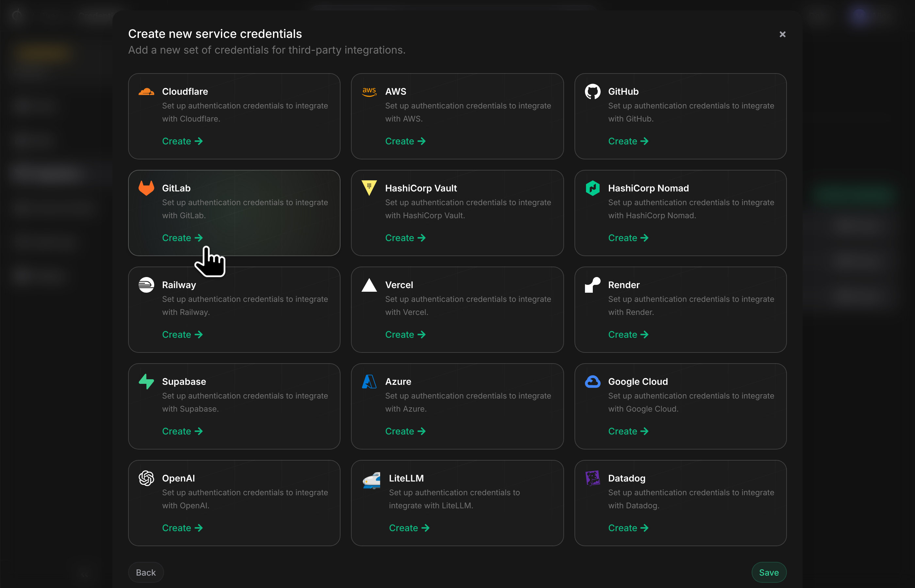Click the GitHub octocat icon

coord(592,91)
